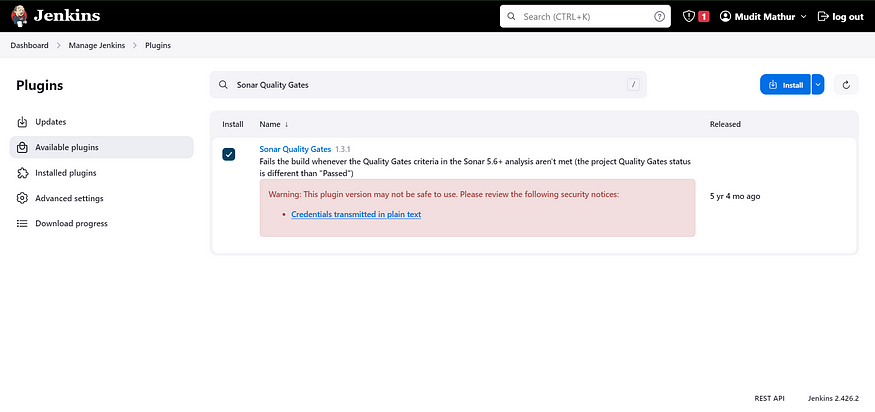
Task: Open the security shield warning icon
Action: click(689, 17)
